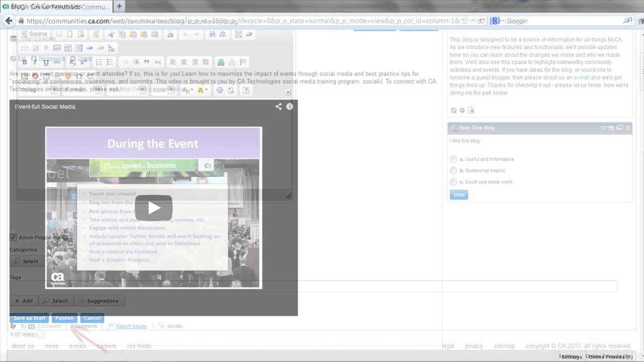Viewport: 644px width, 362px height.
Task: Click the Copy icon in the editor toolbar
Action: pyautogui.click(x=122, y=34)
